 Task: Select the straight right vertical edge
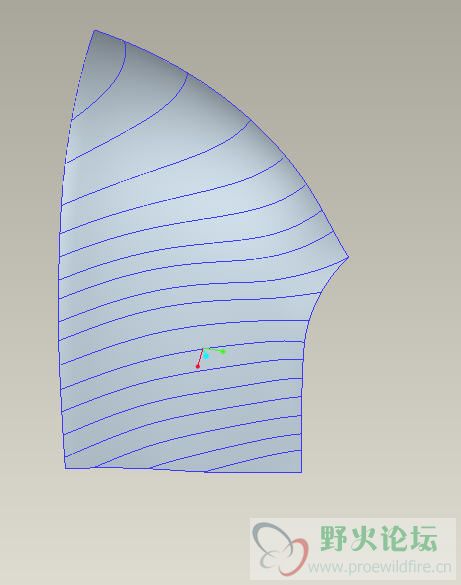point(302,410)
